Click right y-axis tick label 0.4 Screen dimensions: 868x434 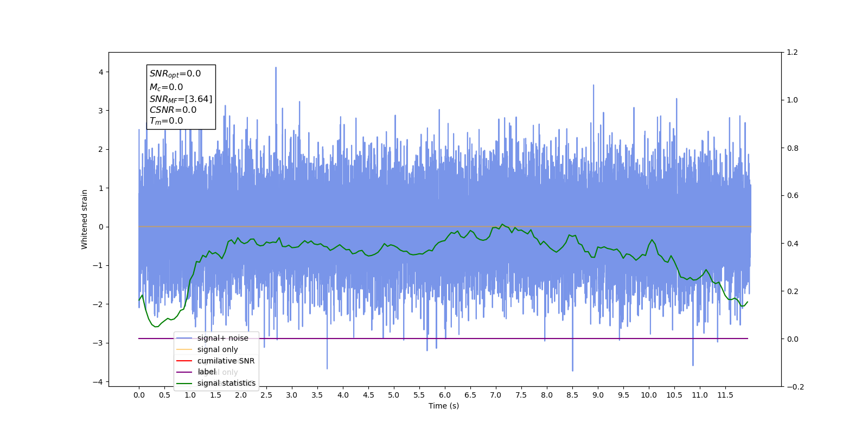[x=793, y=244]
